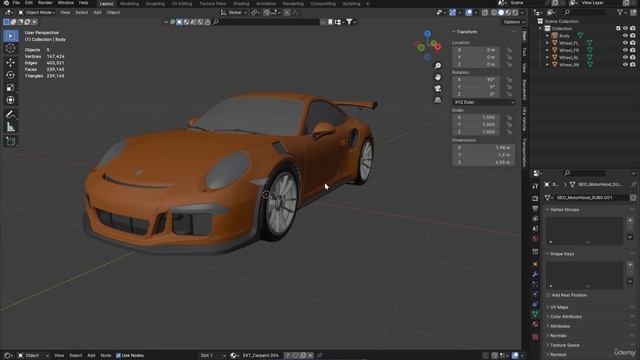
Task: Click the viewport zoom magnifier gizmo
Action: point(438,66)
